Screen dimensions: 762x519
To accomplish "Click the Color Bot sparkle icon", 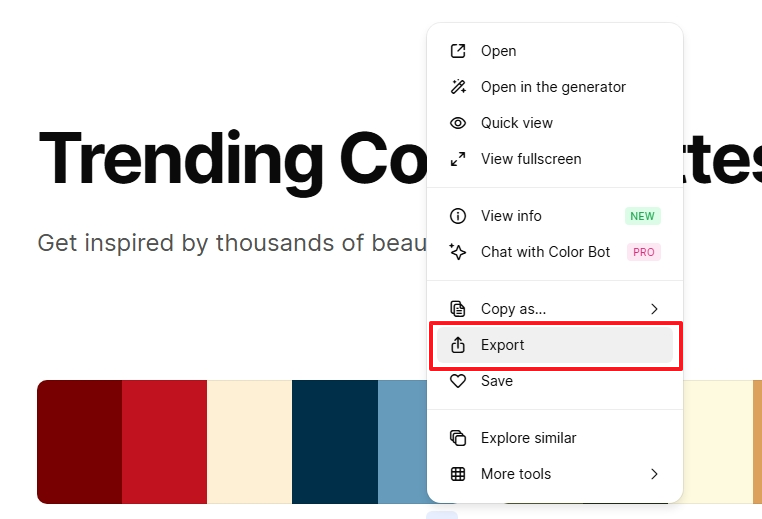I will tap(458, 252).
